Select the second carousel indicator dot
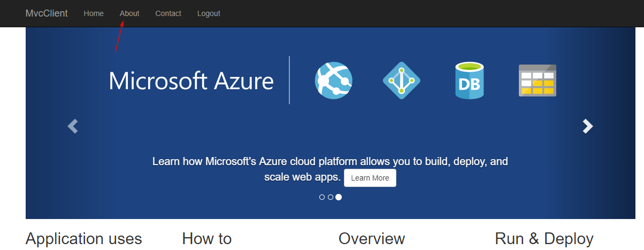The height and width of the screenshot is (250, 644). [331, 197]
